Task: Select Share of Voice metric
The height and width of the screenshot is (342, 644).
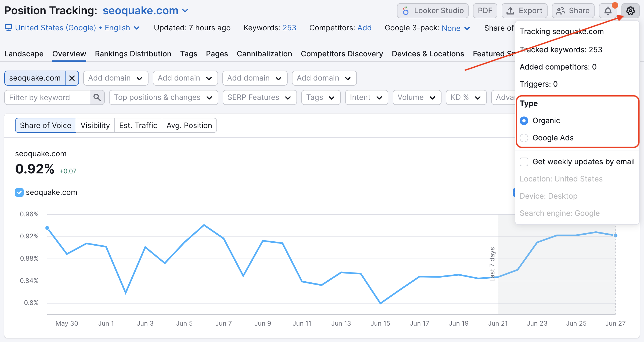Action: coord(46,125)
